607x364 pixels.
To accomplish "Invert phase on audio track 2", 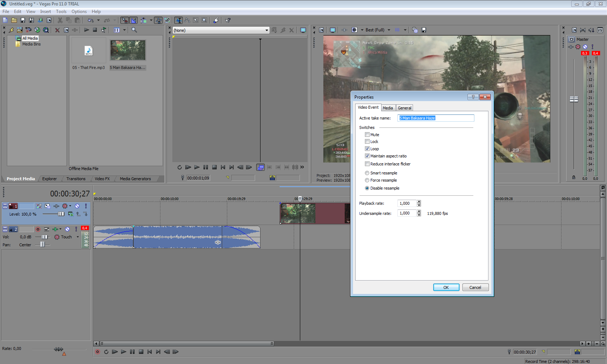I will point(47,229).
